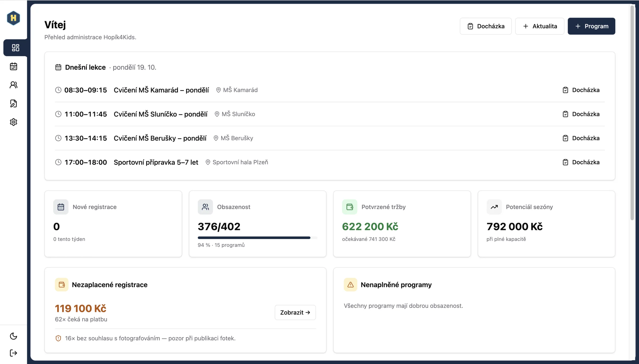Select lesson Sportovní přípravka 5–7 let
639x364 pixels.
156,162
